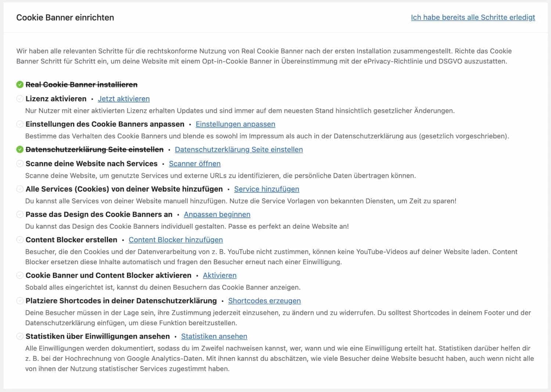The height and width of the screenshot is (392, 551).
Task: Click the status circle beside Platziere Shortcodes
Action: [20, 301]
